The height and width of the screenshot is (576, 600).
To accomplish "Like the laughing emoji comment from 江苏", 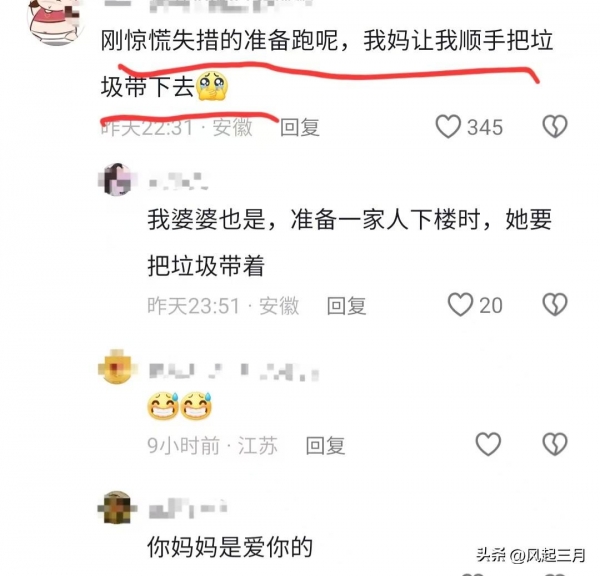I will [488, 444].
